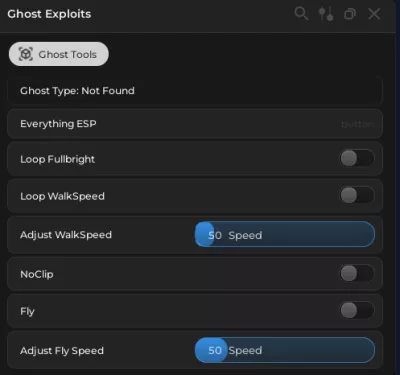
Task: Open the search magnifier icon
Action: (301, 14)
